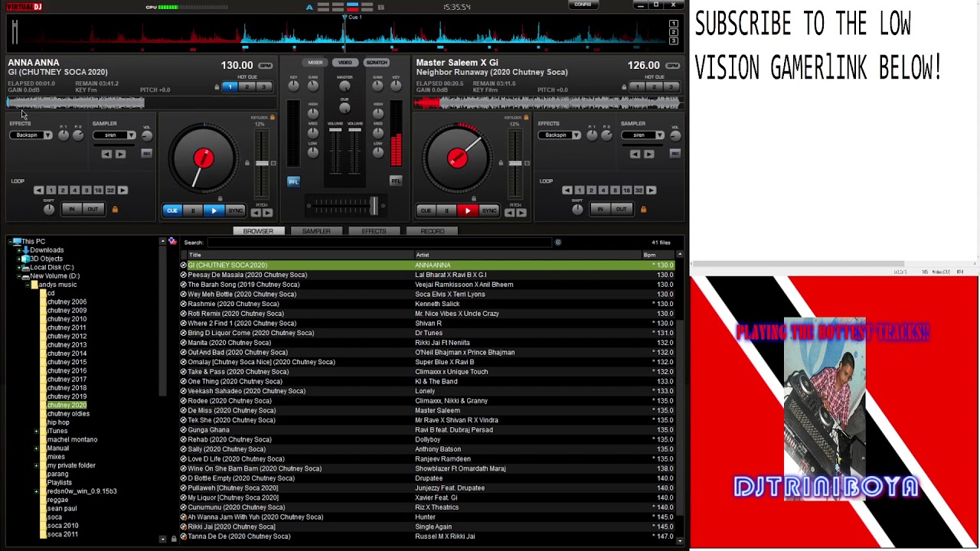This screenshot has width=980, height=551.
Task: Trigger hot cue 1 on right deck
Action: pos(637,87)
